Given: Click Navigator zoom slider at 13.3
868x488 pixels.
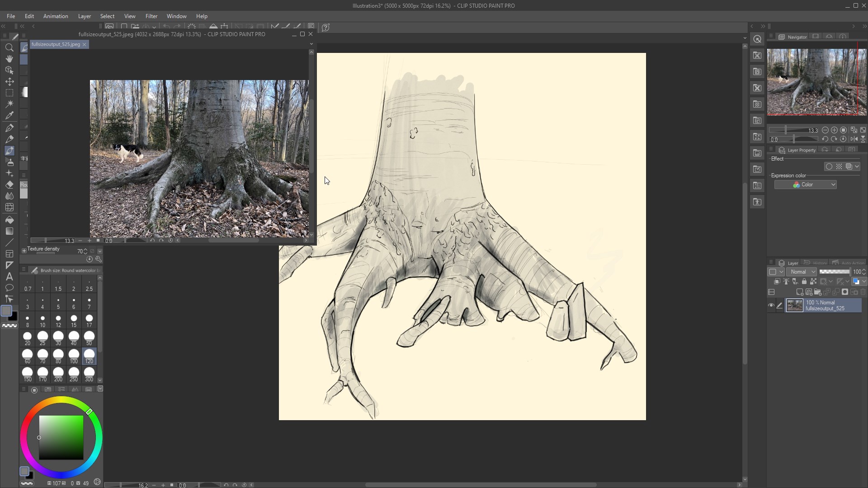Looking at the screenshot, I should click(x=794, y=130).
